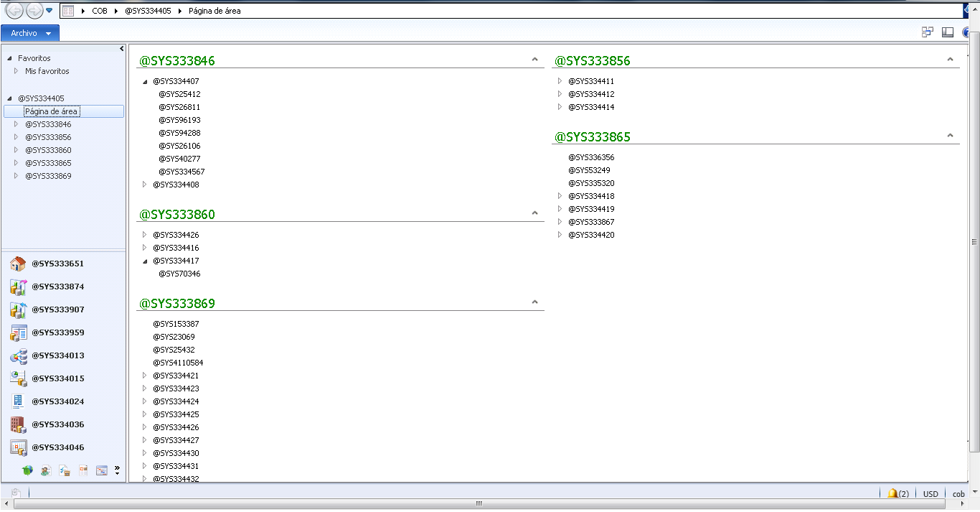Collapse the @SYS333869 section with chevron
Screen dimensions: 980x512
(x=534, y=302)
